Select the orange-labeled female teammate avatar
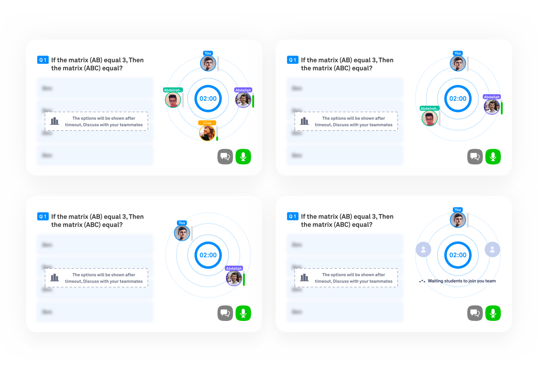The image size is (538, 392). point(207,133)
